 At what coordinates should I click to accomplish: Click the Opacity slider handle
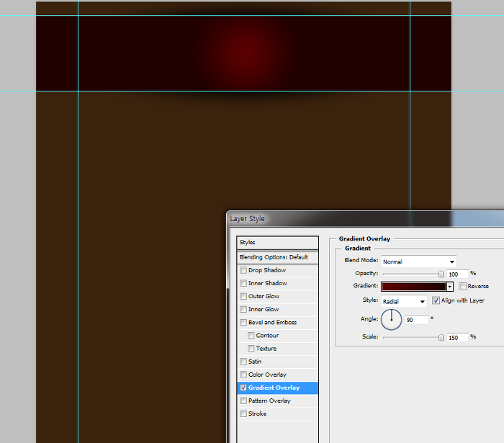click(x=441, y=274)
